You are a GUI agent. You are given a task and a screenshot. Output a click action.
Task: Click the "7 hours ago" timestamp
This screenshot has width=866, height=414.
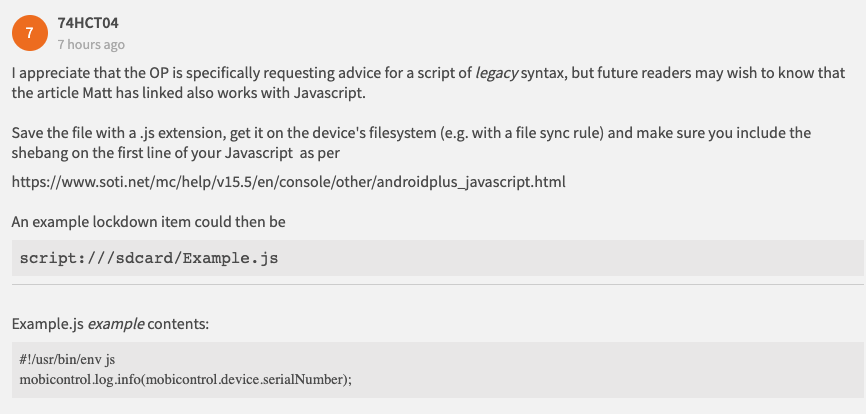(x=91, y=45)
